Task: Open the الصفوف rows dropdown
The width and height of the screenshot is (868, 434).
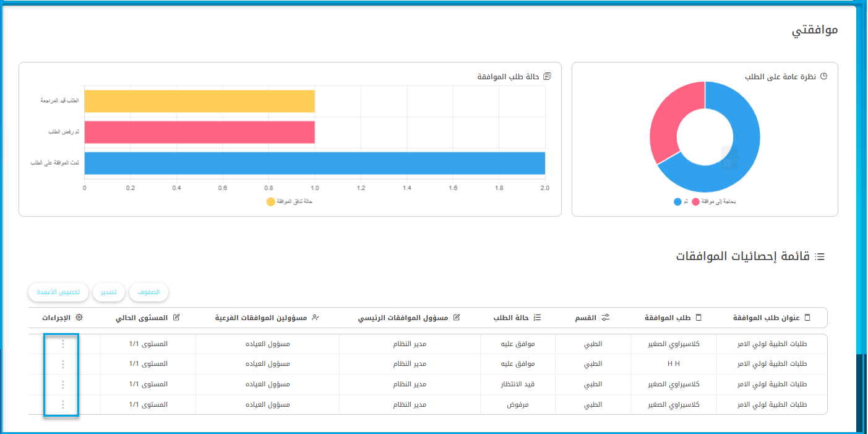Action: [148, 292]
